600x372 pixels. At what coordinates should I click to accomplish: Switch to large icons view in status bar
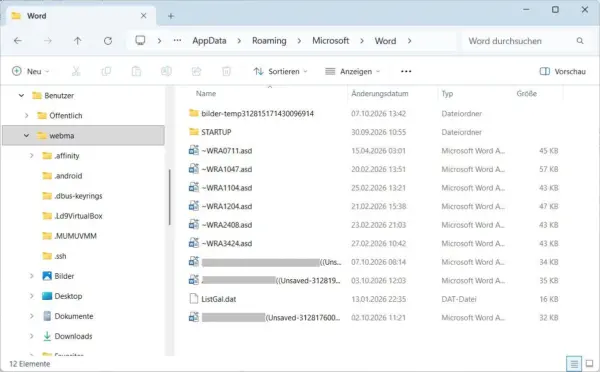click(x=590, y=364)
